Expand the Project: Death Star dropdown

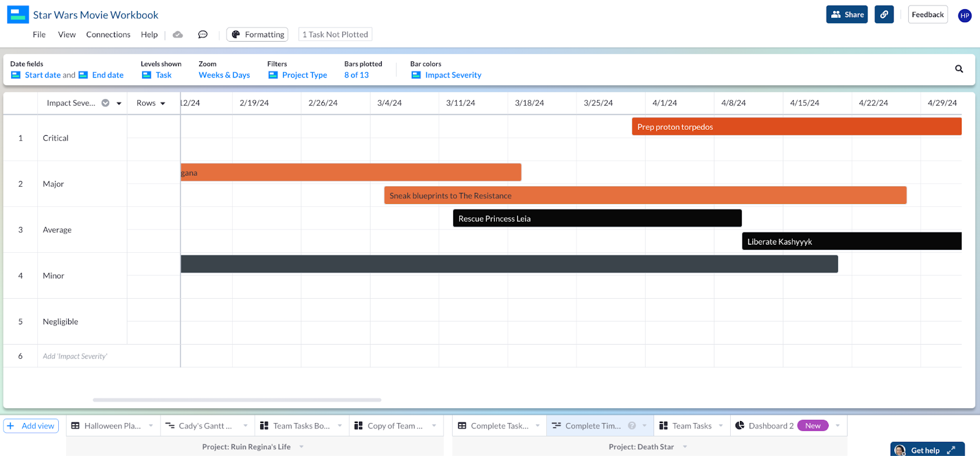coord(685,447)
